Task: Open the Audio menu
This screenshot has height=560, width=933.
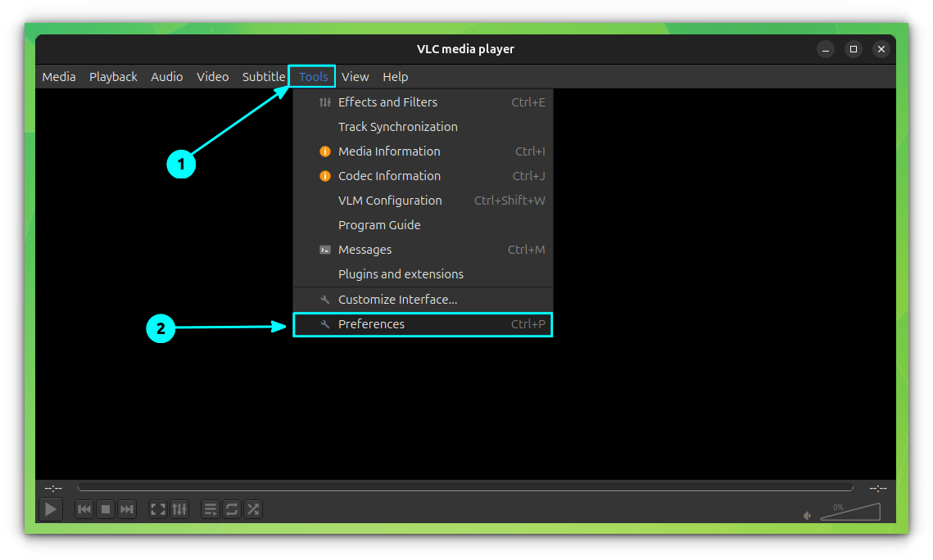Action: pos(166,76)
